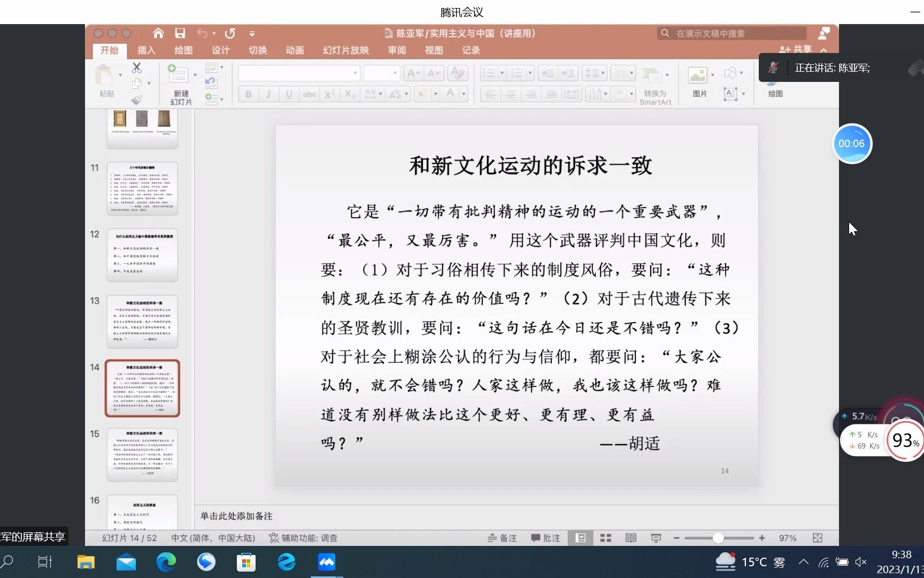Open the 插入 ribbon tab
Viewport: 924px width, 578px height.
[x=147, y=50]
